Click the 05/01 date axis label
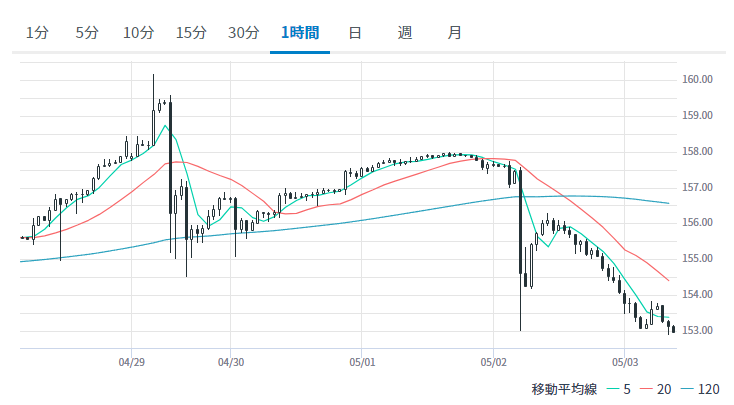The height and width of the screenshot is (405, 734). 362,362
